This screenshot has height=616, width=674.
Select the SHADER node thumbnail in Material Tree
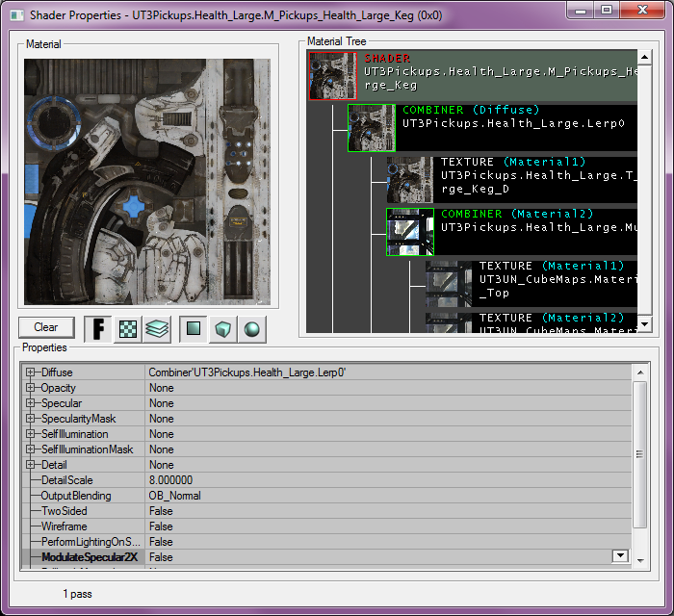333,76
